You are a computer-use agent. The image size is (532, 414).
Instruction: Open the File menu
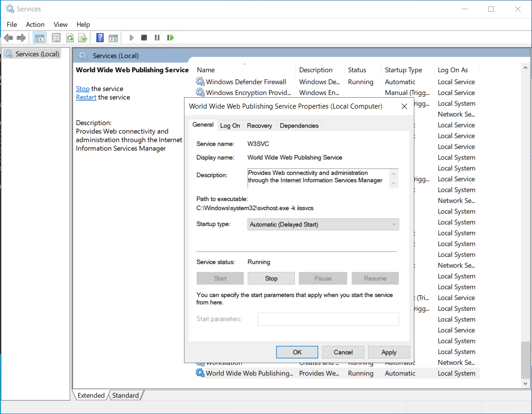(x=12, y=25)
